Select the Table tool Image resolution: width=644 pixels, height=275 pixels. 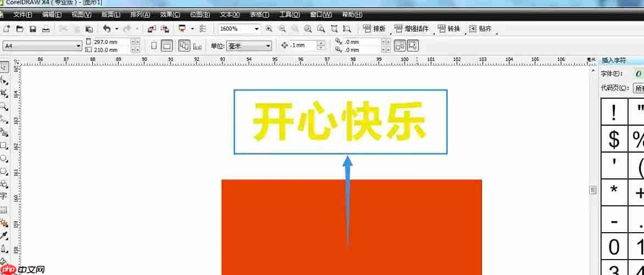point(4,210)
